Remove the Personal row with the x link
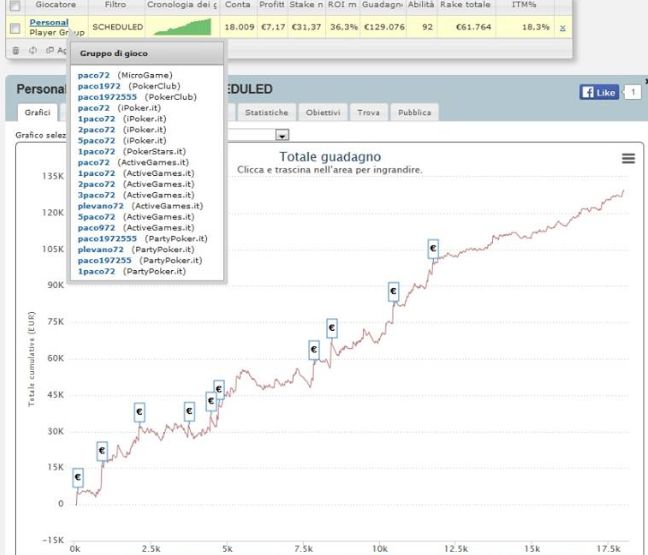 point(562,28)
